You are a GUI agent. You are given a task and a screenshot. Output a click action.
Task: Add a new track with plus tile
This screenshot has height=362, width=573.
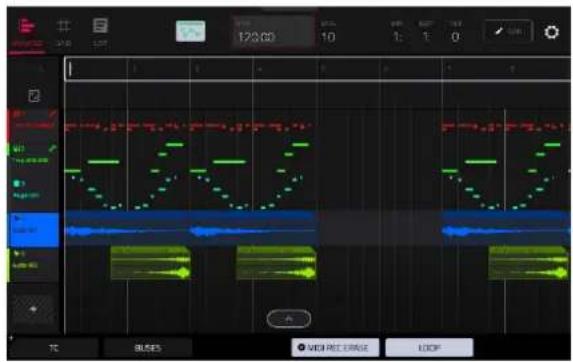33,309
